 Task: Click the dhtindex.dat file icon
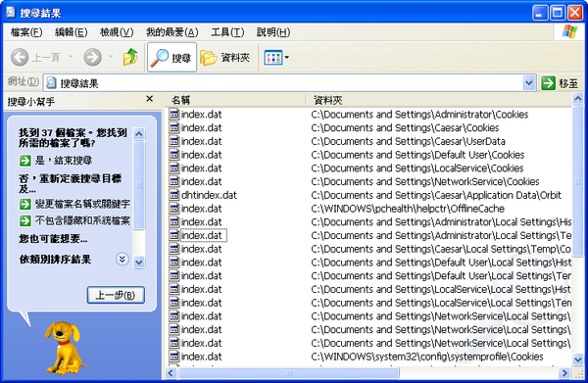point(174,195)
